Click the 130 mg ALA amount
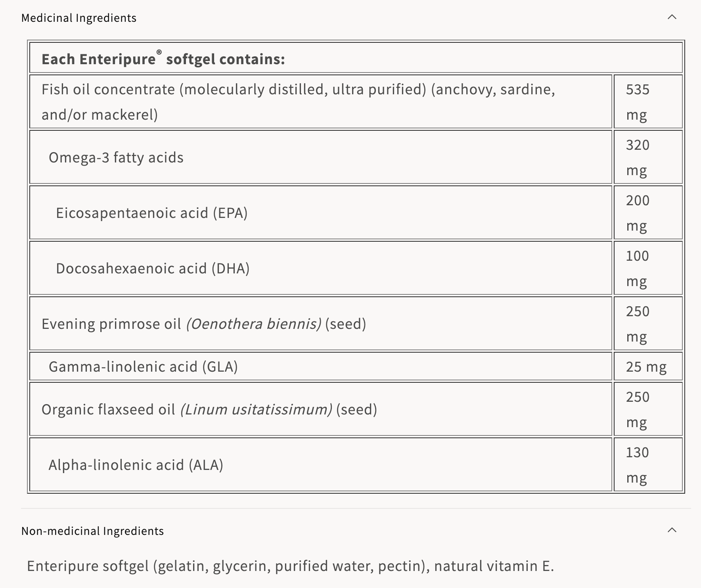Image resolution: width=701 pixels, height=588 pixels. click(638, 465)
